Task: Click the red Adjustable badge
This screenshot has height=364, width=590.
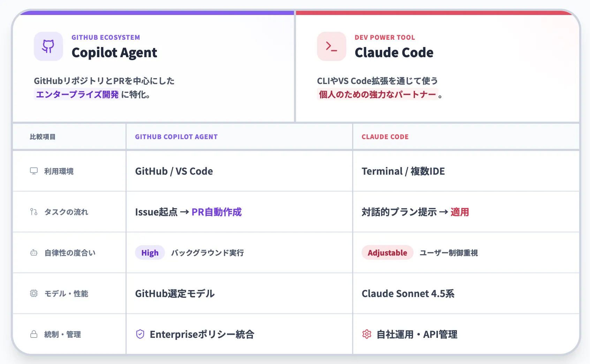Action: (387, 253)
